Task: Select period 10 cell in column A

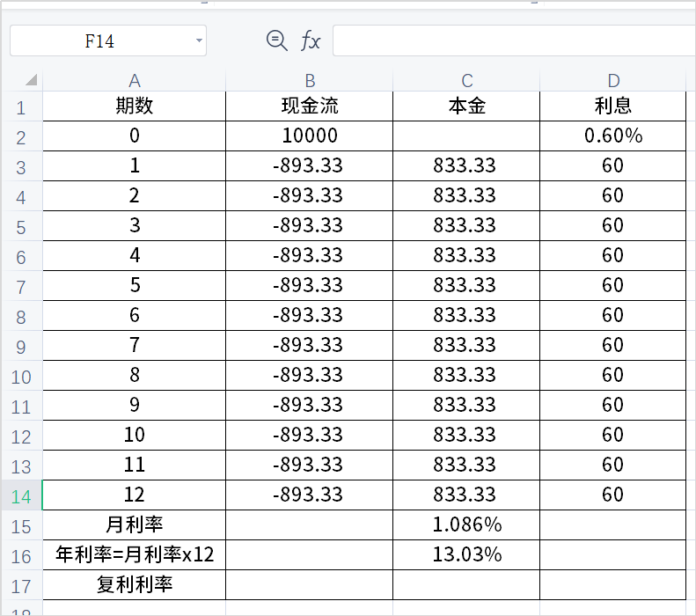Action: click(x=134, y=435)
